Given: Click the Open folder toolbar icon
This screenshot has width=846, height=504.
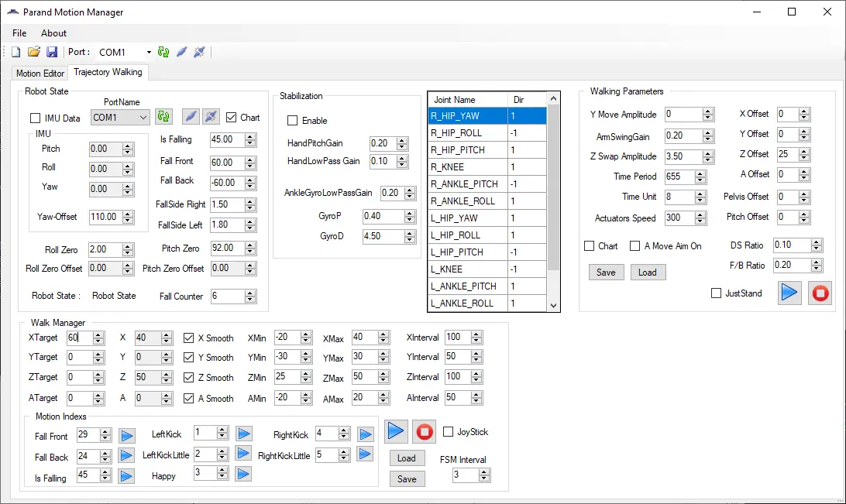Looking at the screenshot, I should pos(34,52).
